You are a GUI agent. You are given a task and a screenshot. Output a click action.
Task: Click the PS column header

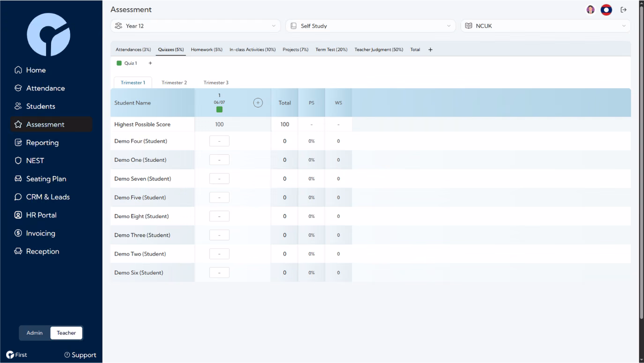pos(312,103)
